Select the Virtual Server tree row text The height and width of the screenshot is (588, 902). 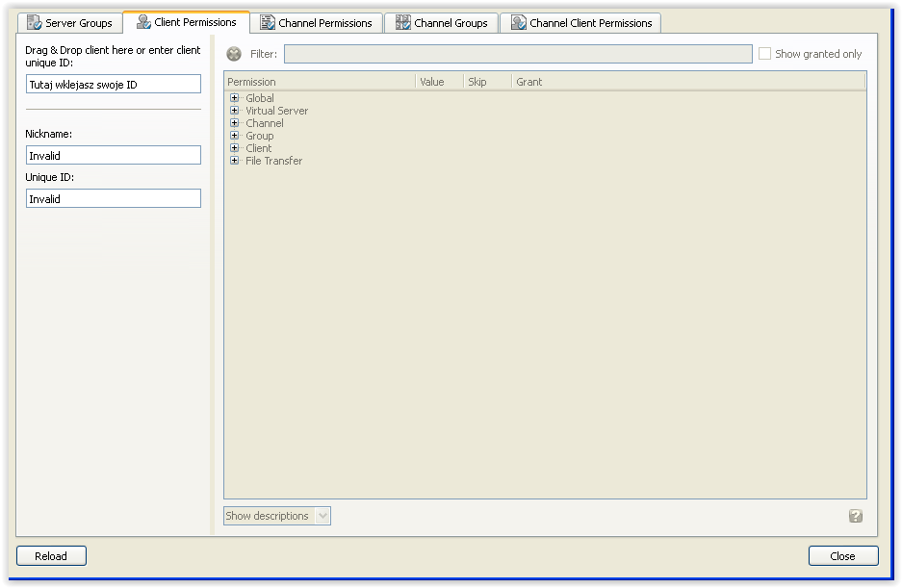(276, 111)
